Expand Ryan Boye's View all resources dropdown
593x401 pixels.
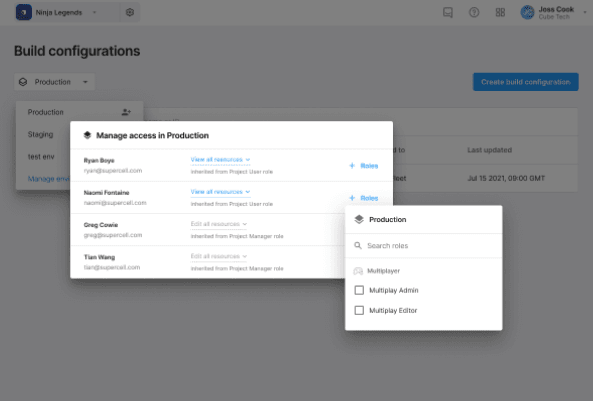pyautogui.click(x=220, y=160)
